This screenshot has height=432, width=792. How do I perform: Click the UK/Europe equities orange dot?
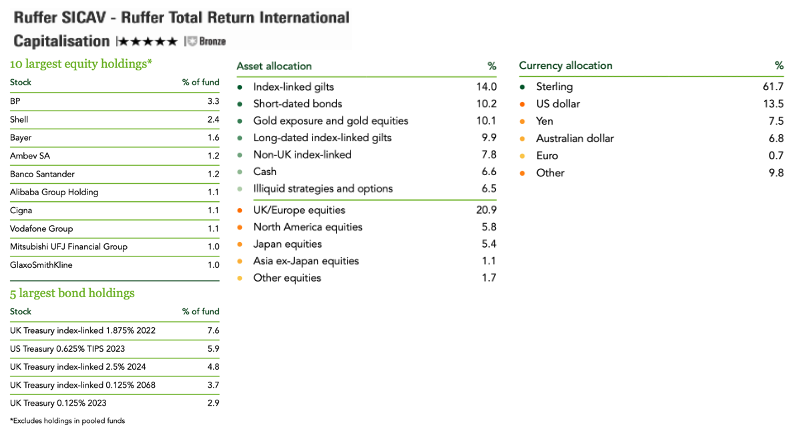tap(240, 210)
